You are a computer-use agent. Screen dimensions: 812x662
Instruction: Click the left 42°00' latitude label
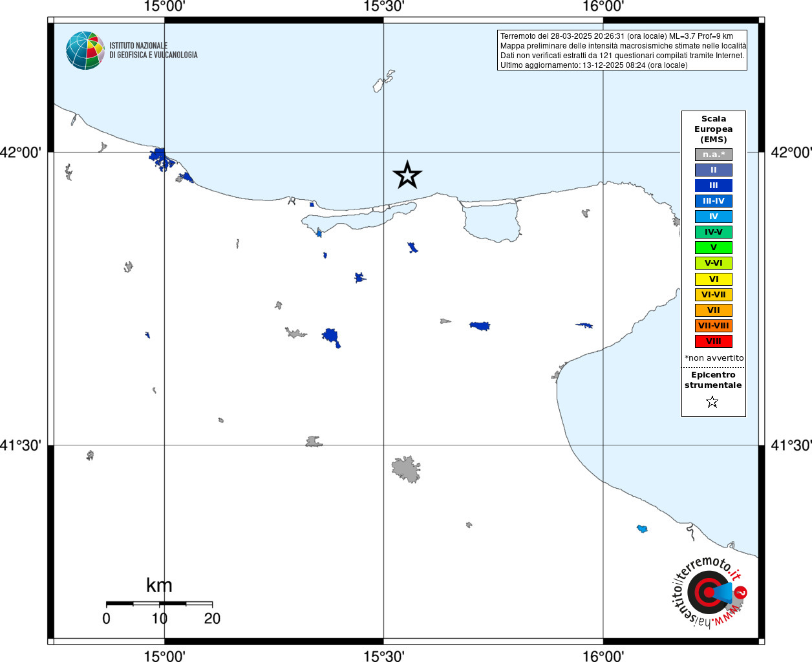(21, 153)
